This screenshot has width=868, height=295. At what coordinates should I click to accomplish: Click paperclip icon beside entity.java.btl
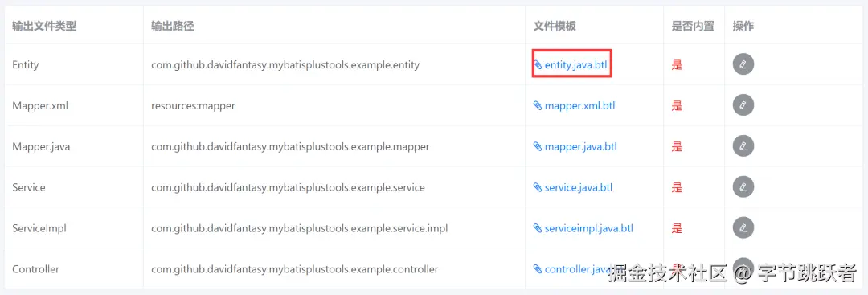click(x=538, y=65)
